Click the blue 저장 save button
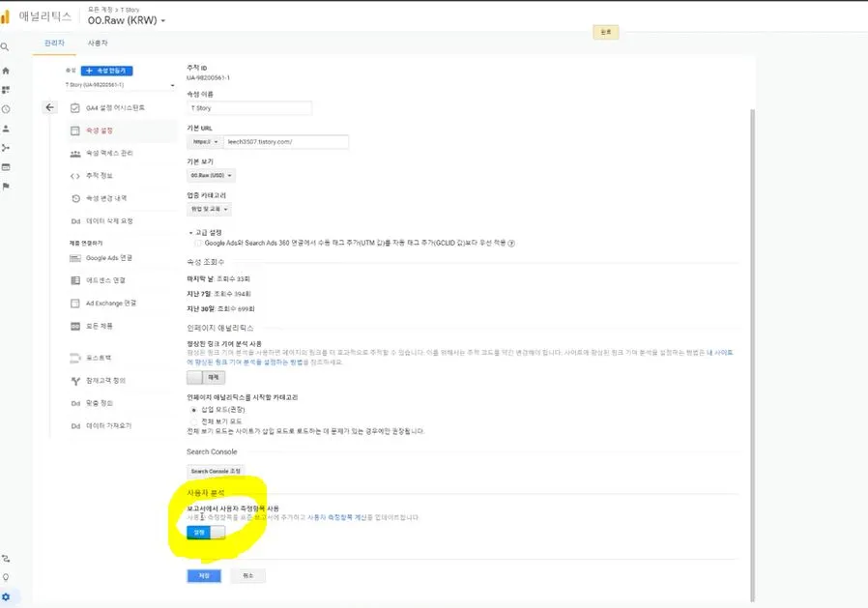 pyautogui.click(x=203, y=575)
